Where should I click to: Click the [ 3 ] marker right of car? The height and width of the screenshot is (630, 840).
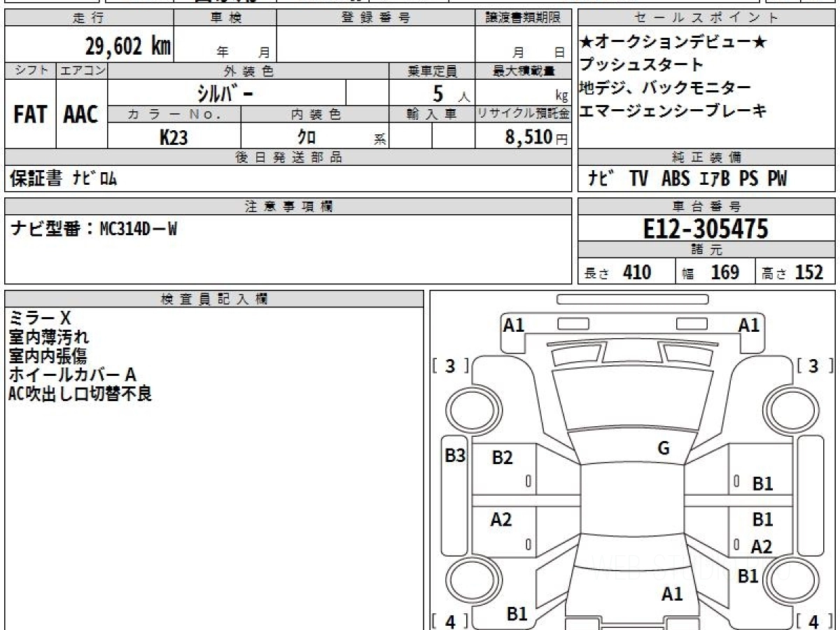814,365
